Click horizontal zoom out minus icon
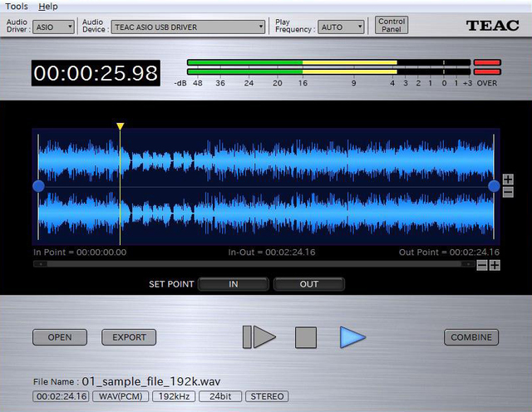Image resolution: width=532 pixels, height=412 pixels. coord(482,265)
